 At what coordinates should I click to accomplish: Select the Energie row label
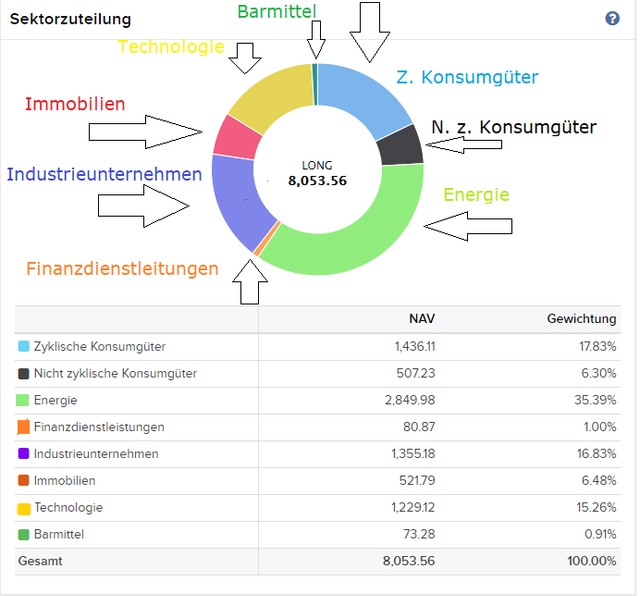(x=56, y=400)
